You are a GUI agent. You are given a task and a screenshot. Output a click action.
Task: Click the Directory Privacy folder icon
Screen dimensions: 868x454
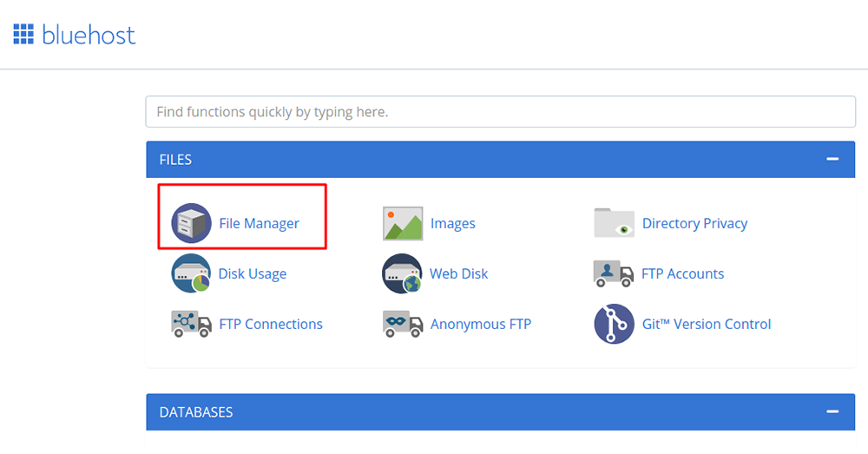(614, 222)
